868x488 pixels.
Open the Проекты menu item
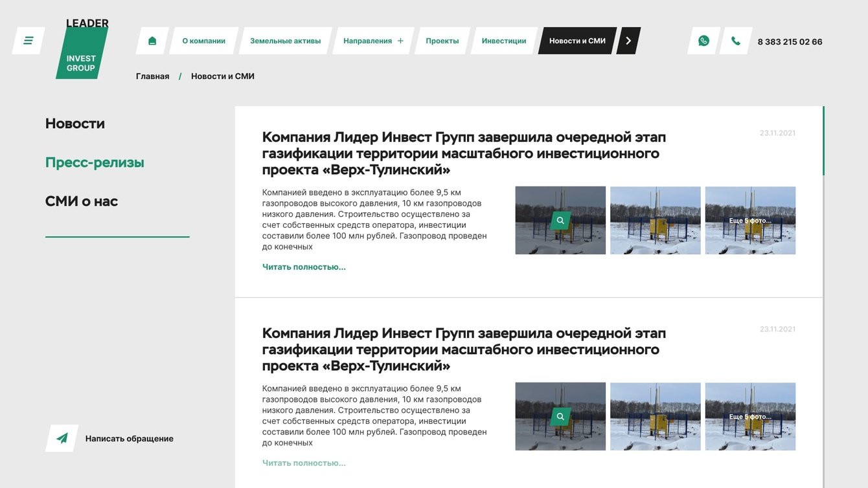tap(442, 41)
